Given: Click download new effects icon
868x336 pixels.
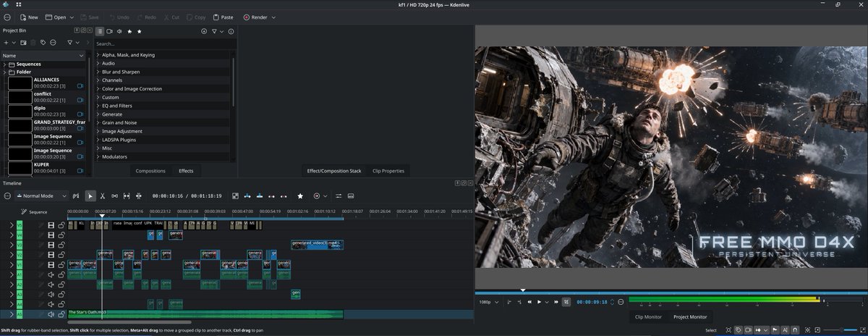Looking at the screenshot, I should pyautogui.click(x=204, y=31).
